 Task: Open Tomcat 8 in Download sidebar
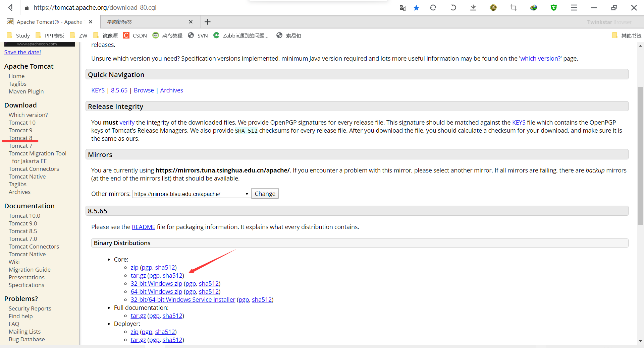tap(20, 138)
